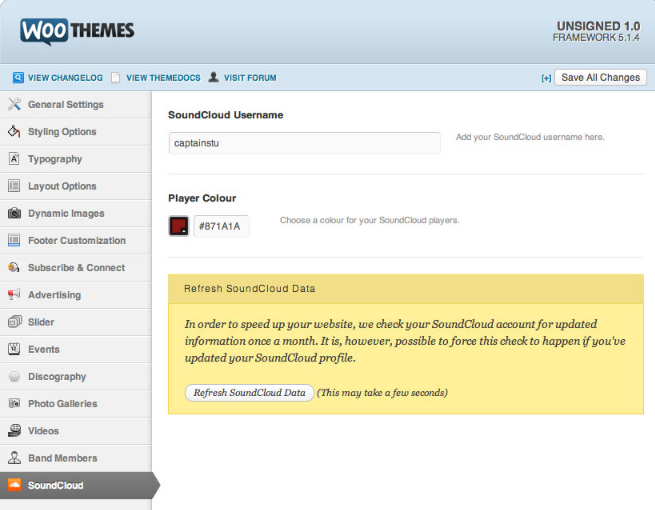Select Dynamic Images section
This screenshot has width=655, height=510.
click(x=76, y=213)
